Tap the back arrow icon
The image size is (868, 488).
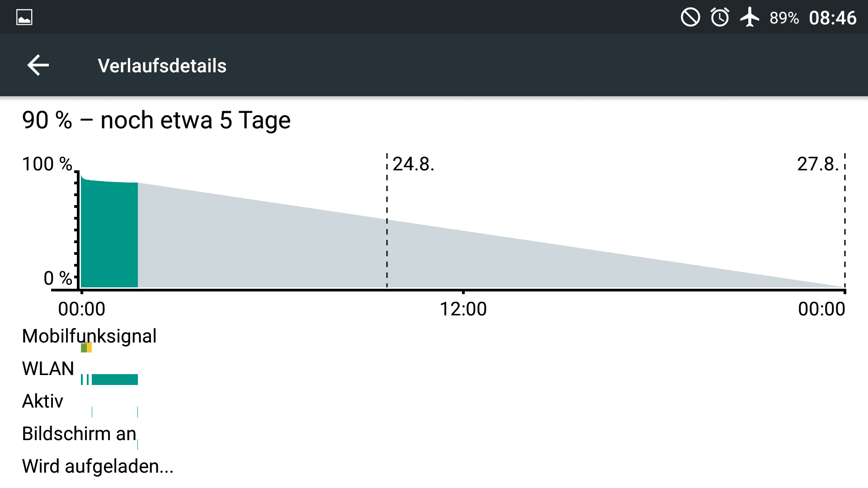tap(38, 66)
